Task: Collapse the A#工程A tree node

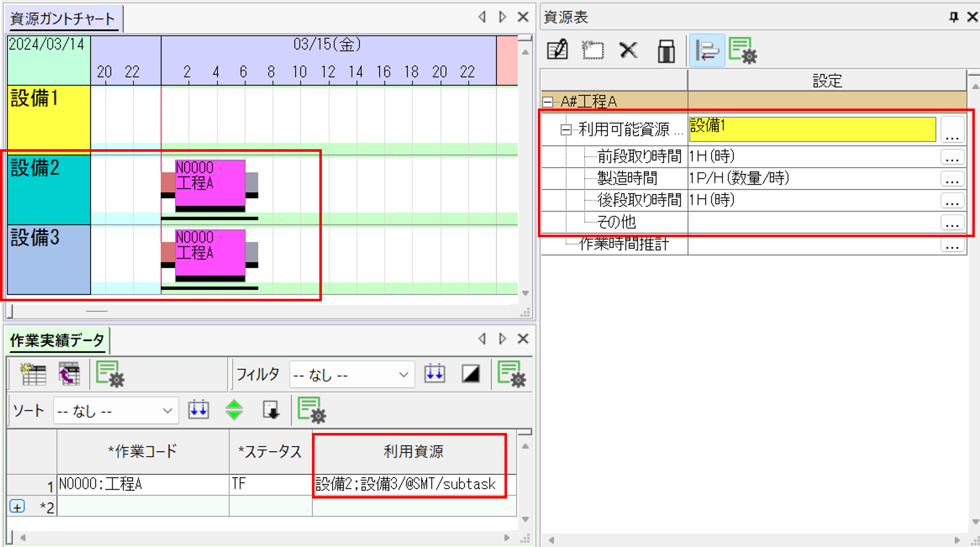Action: point(547,102)
